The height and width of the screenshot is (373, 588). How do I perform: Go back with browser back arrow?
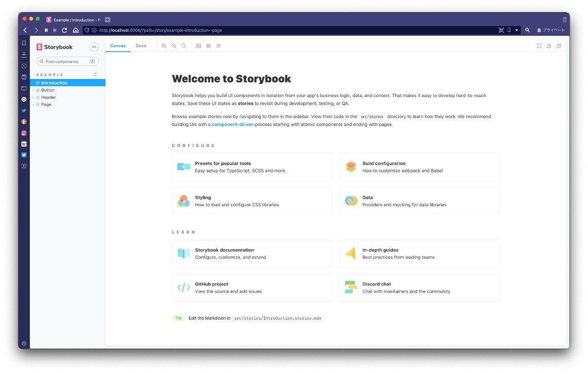click(25, 30)
